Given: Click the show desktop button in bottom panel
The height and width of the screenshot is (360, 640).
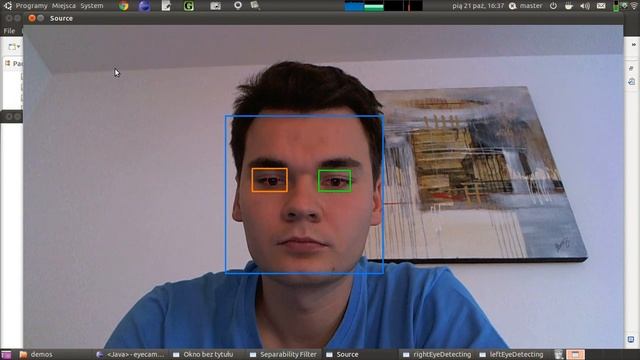Looking at the screenshot, I should pos(6,354).
